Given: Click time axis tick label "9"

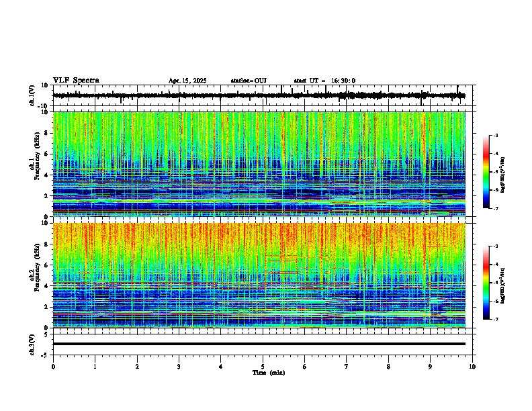Looking at the screenshot, I should click(x=430, y=367).
